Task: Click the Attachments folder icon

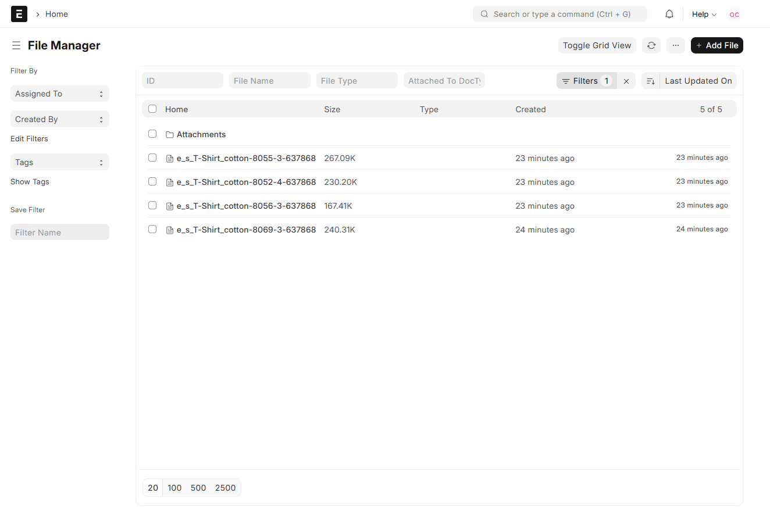Action: 170,134
